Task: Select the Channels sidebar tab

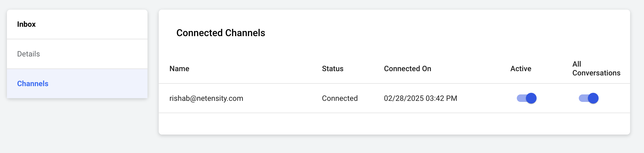Action: click(x=33, y=84)
